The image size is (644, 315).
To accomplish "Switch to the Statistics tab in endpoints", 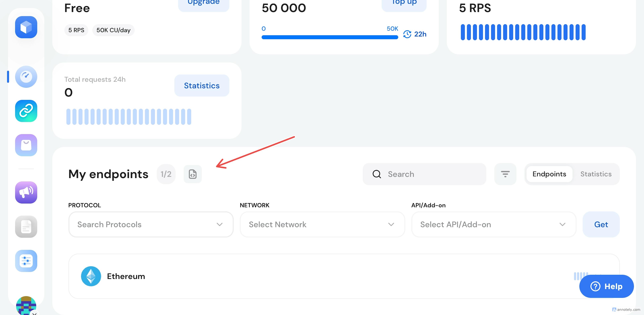I will (596, 174).
